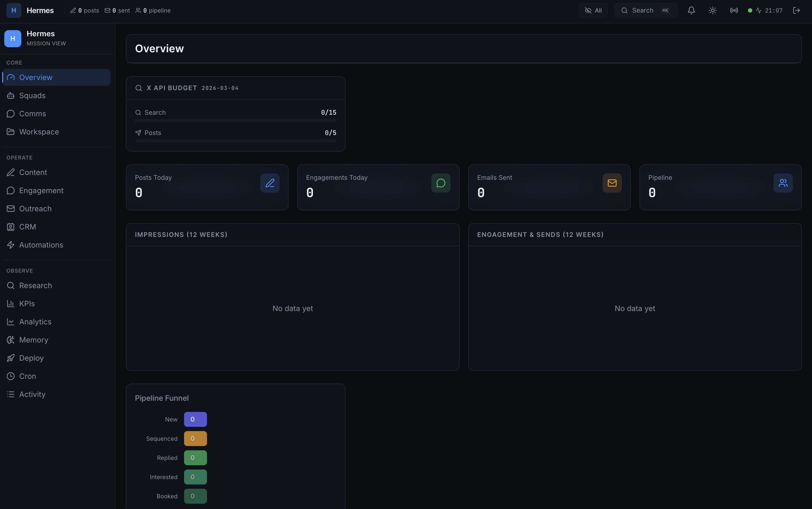
Task: Click the Engagement chat bubble icon
Action: coord(11,190)
